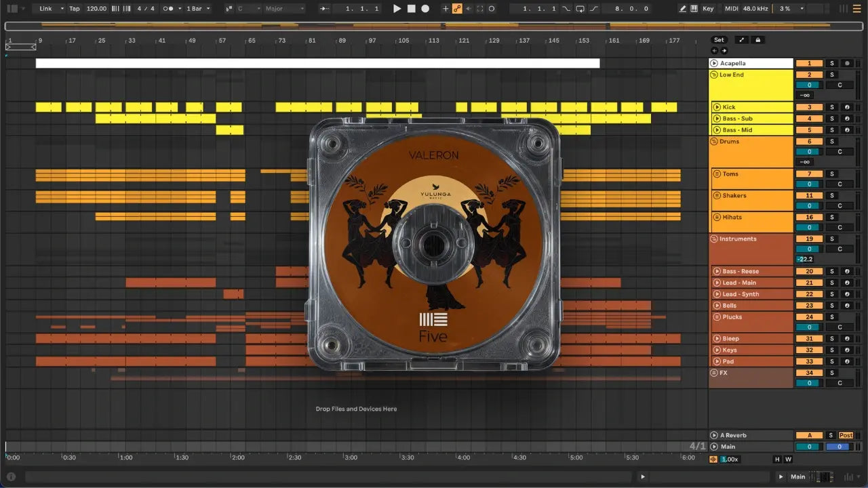The height and width of the screenshot is (488, 868).
Task: Click the Plucks group fold icon
Action: 717,317
